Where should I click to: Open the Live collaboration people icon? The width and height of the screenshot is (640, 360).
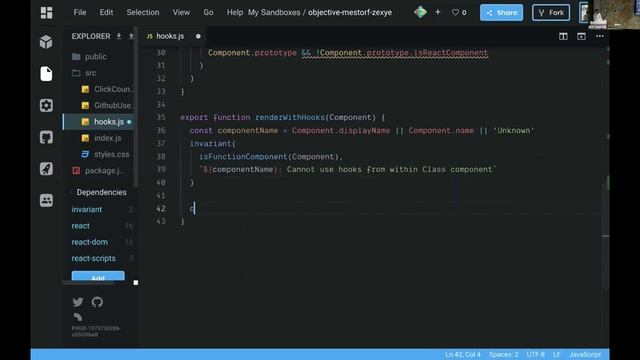46,200
